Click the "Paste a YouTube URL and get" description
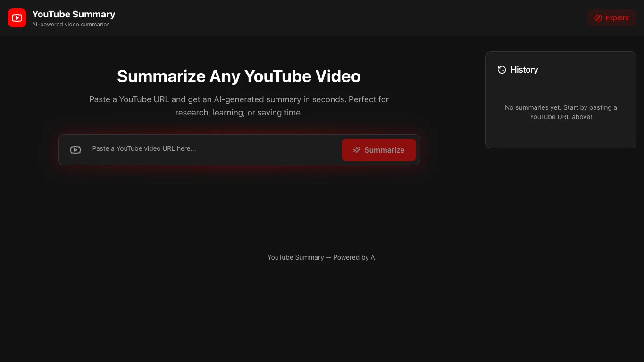The height and width of the screenshot is (362, 644). pos(239,106)
